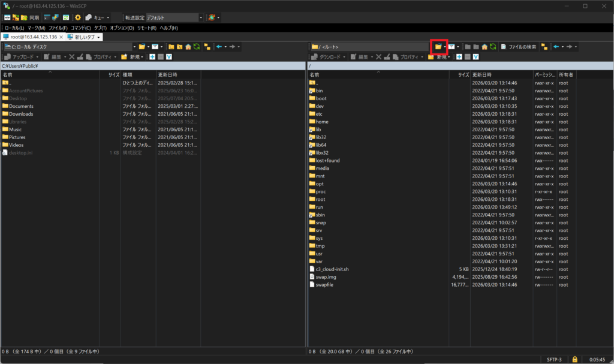This screenshot has height=364, width=614.
Task: Open the オプション(O) menu
Action: 122,28
